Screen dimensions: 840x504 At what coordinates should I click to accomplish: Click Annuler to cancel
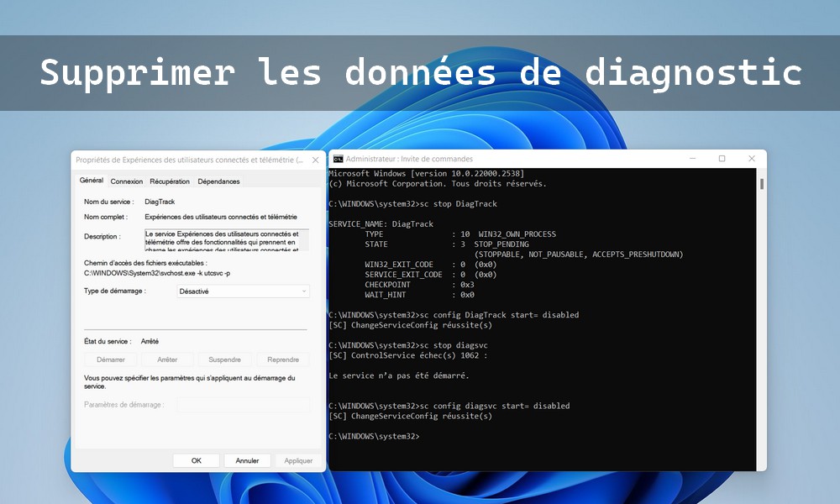pos(247,459)
